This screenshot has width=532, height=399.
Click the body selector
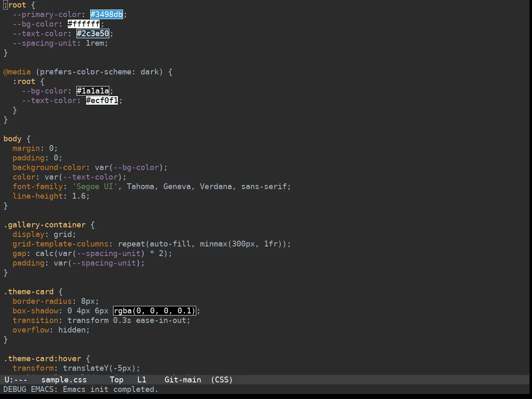coord(12,139)
